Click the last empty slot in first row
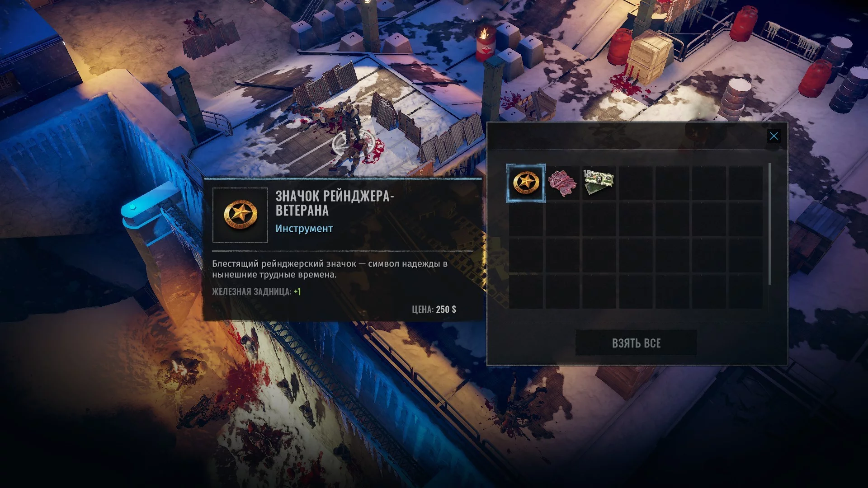The height and width of the screenshot is (488, 868). click(x=745, y=183)
